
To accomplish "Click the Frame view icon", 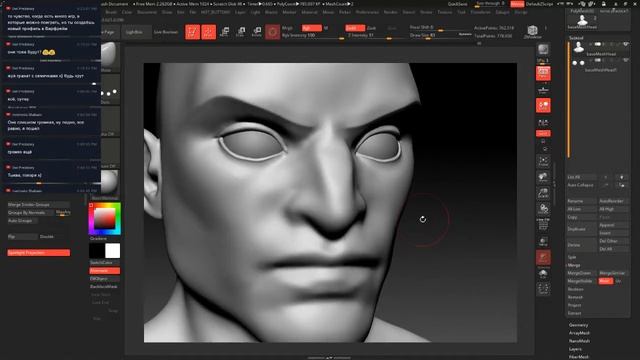I will tap(543, 161).
